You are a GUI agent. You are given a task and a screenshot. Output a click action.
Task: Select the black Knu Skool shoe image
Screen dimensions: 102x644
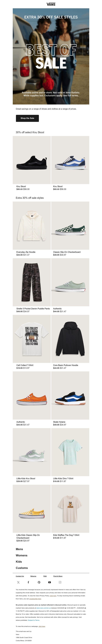32,160
